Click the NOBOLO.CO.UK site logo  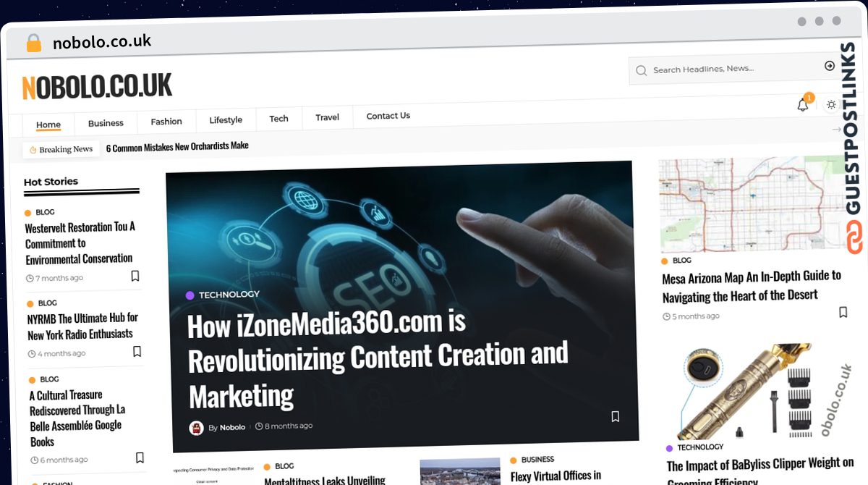point(97,87)
